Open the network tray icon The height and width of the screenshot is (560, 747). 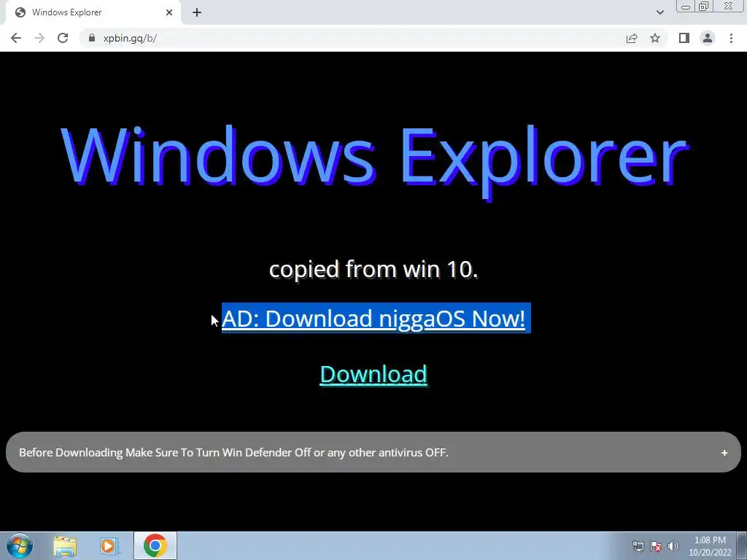coord(638,546)
